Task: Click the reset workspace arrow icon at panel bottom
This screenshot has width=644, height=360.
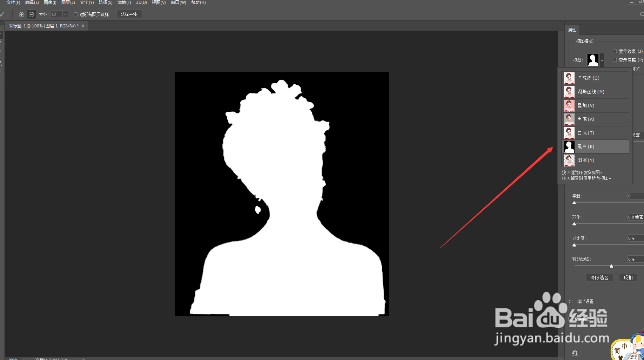Action: click(575, 353)
